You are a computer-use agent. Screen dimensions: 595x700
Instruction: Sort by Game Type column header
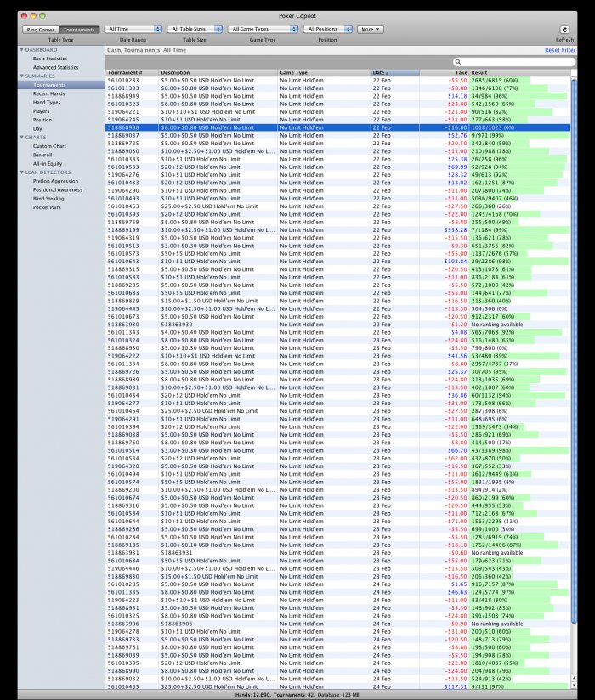(325, 72)
